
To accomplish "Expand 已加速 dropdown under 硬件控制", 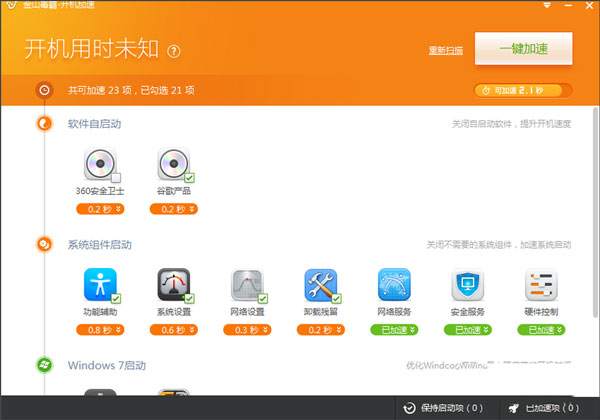I will (x=541, y=330).
